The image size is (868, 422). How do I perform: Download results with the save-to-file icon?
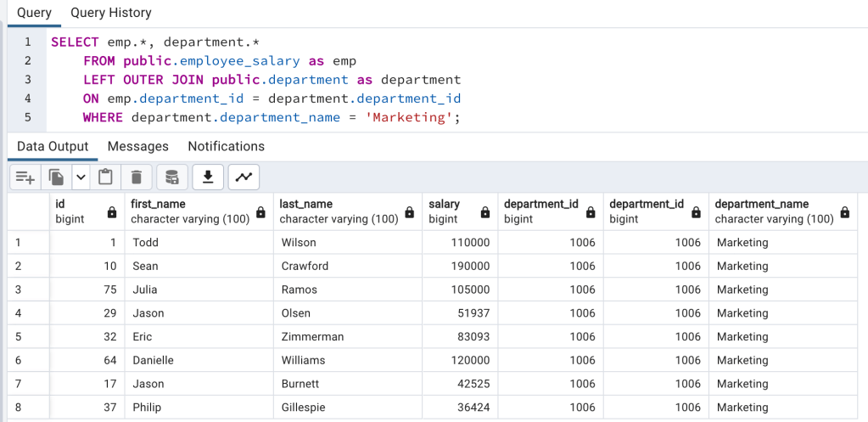(207, 177)
